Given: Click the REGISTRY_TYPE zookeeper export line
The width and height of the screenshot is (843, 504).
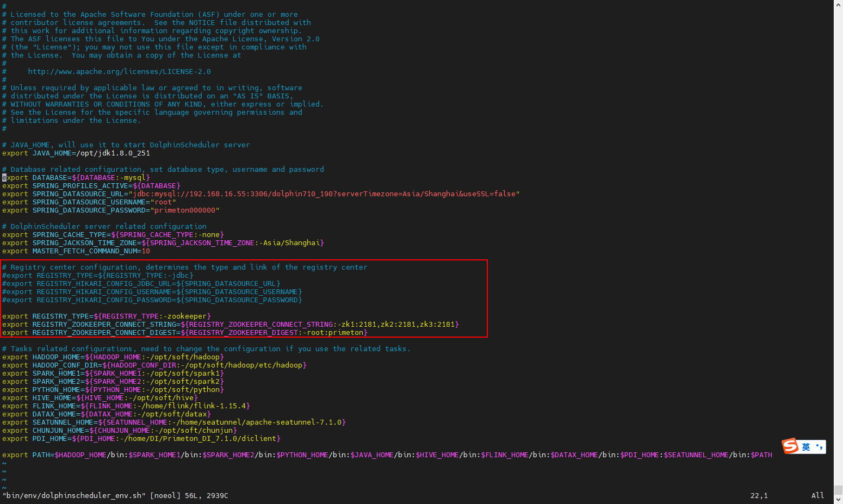Looking at the screenshot, I should point(106,316).
